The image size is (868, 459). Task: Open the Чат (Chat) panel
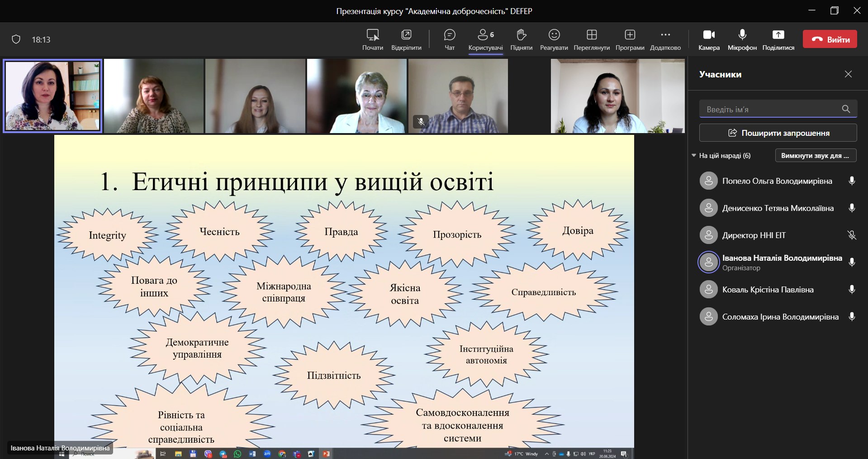[x=449, y=39]
